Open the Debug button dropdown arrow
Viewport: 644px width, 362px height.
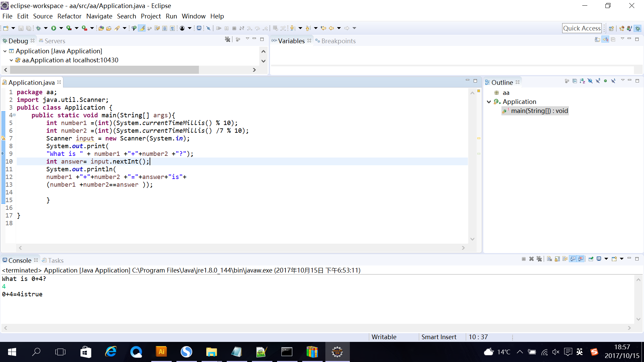pos(46,28)
